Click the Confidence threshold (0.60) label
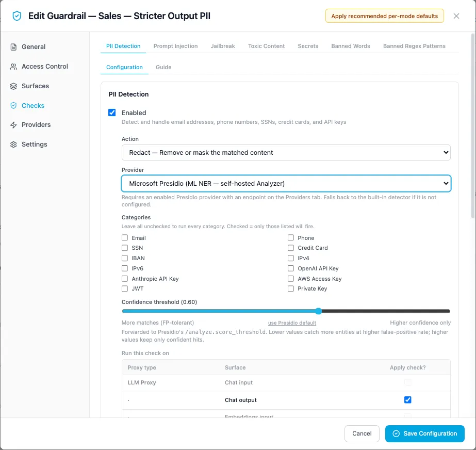 click(159, 302)
